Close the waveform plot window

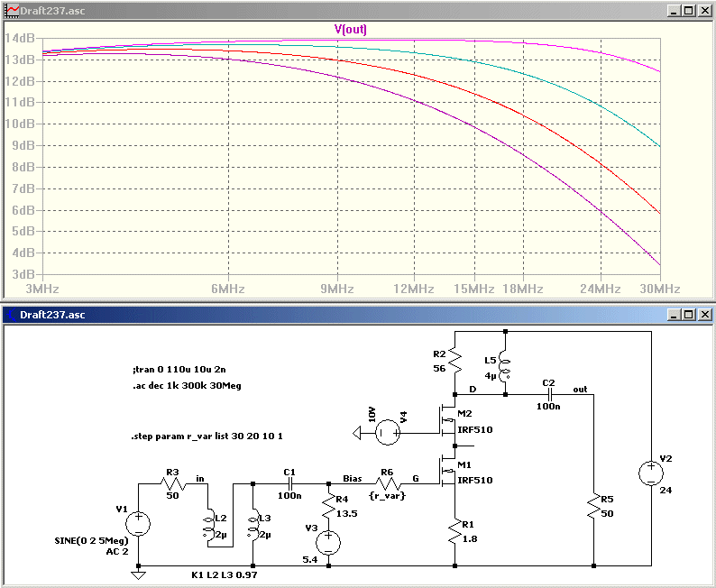point(704,11)
